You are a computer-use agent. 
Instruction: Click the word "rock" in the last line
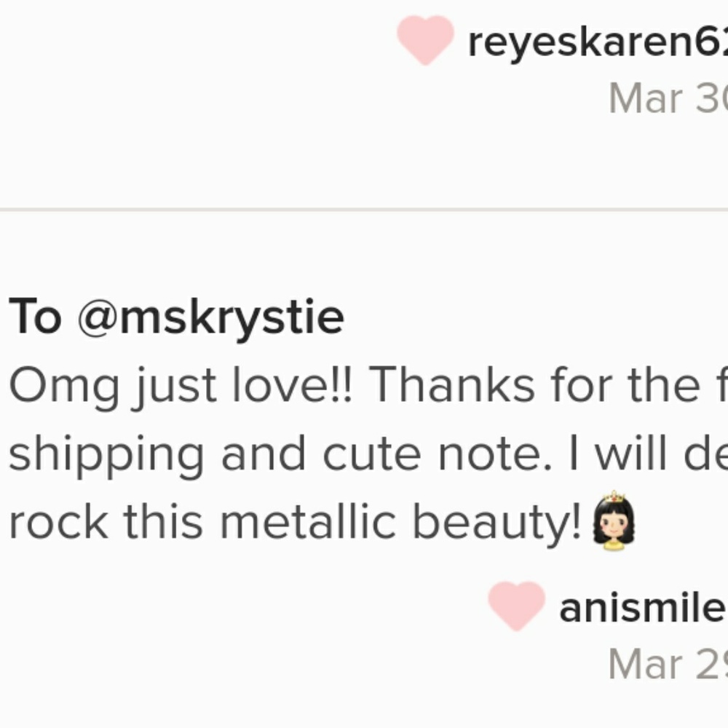(58, 522)
